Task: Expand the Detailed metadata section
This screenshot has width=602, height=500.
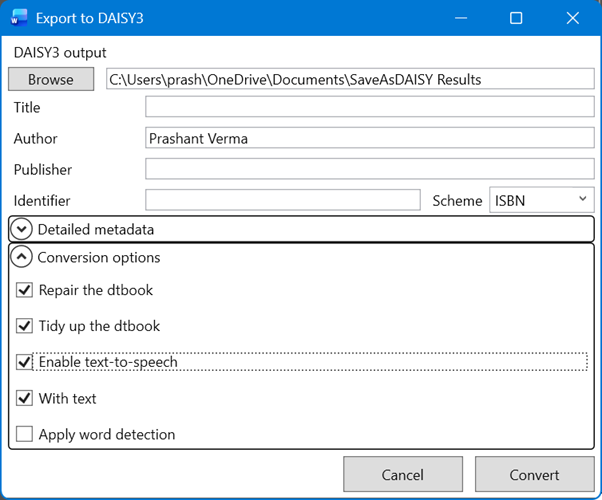Action: coord(22,229)
